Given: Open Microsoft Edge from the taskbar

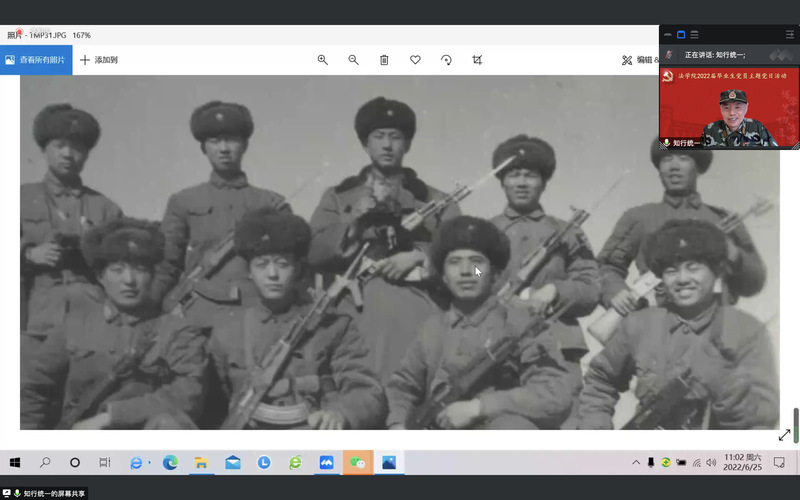Looking at the screenshot, I should pyautogui.click(x=170, y=463).
